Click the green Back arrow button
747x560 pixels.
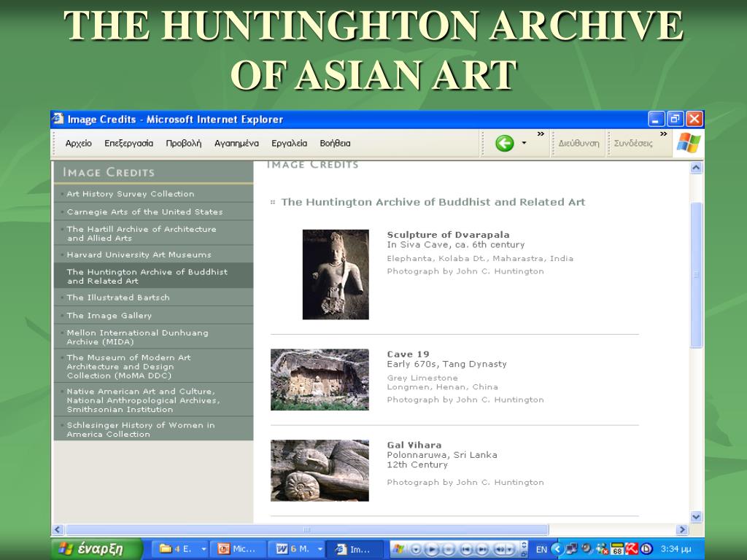click(505, 143)
